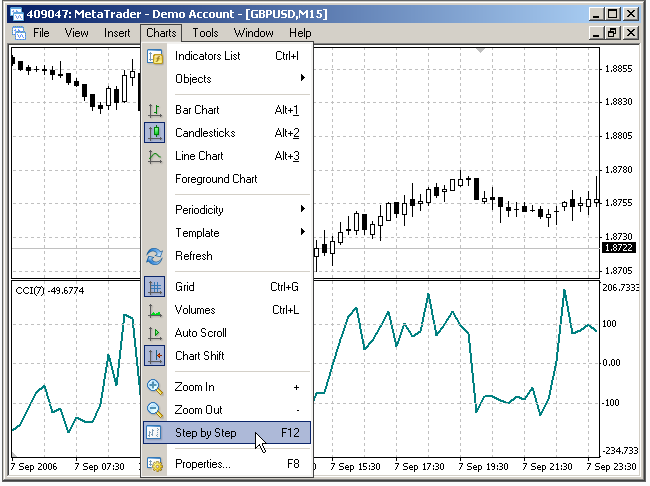The image size is (650, 486).
Task: Click the Indicators List icon in Charts menu
Action: tap(155, 56)
